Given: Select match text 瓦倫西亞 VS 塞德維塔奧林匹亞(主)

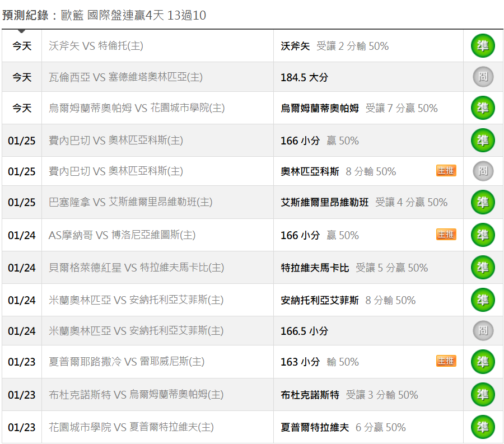Looking at the screenshot, I should pos(125,77).
